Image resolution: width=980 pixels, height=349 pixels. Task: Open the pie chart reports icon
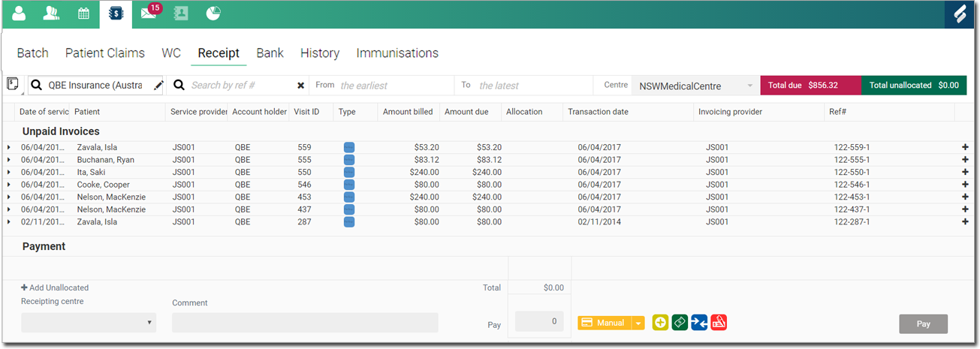[213, 13]
